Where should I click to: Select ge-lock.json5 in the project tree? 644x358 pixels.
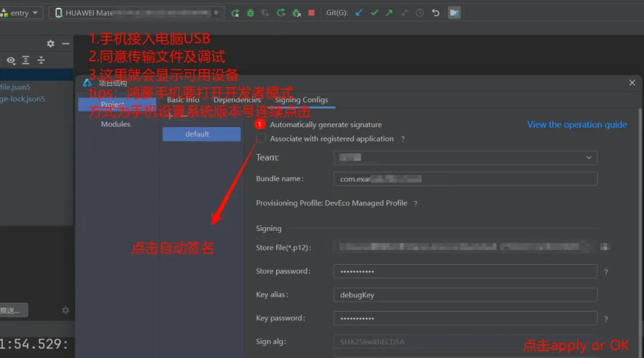(23, 99)
